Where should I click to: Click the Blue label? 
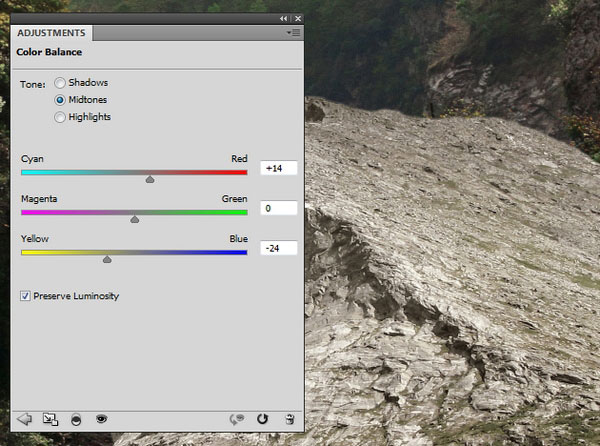tap(238, 239)
